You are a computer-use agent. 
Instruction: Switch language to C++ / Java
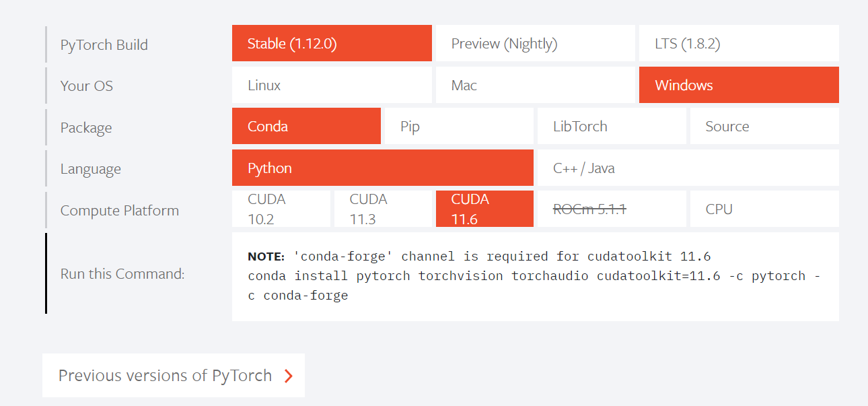click(687, 168)
